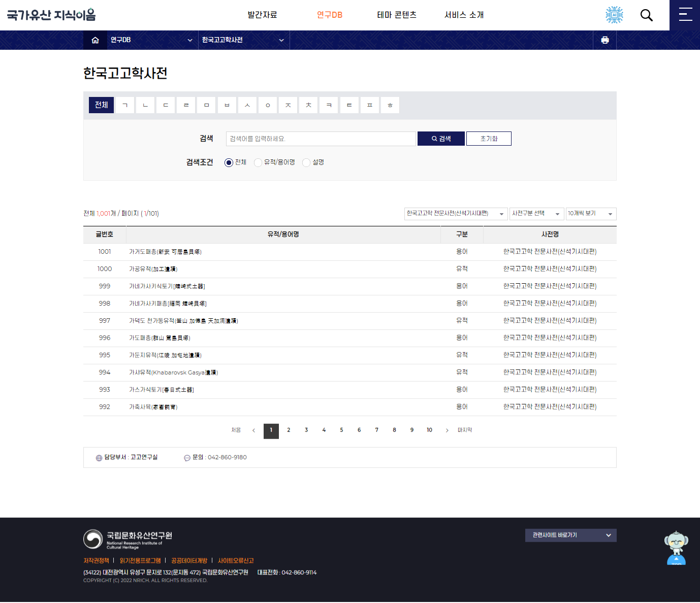700x603 pixels.
Task: Open the 가거도패총 entry link
Action: pyautogui.click(x=165, y=252)
